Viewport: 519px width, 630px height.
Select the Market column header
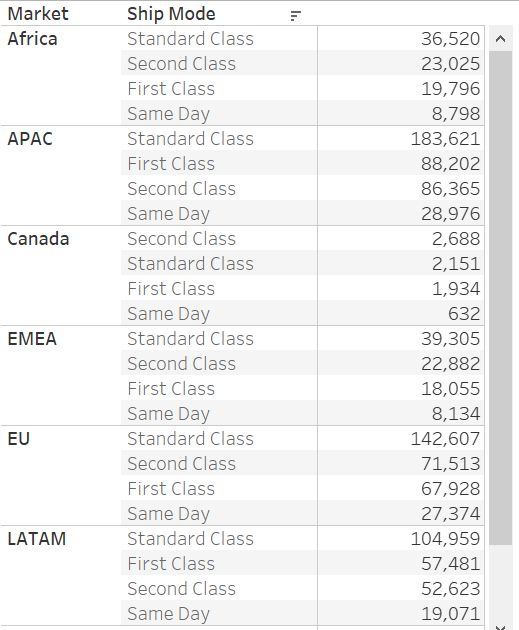coord(38,14)
